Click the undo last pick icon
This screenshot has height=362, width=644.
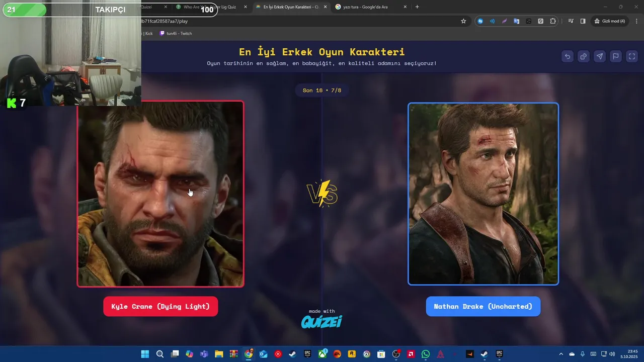click(568, 56)
